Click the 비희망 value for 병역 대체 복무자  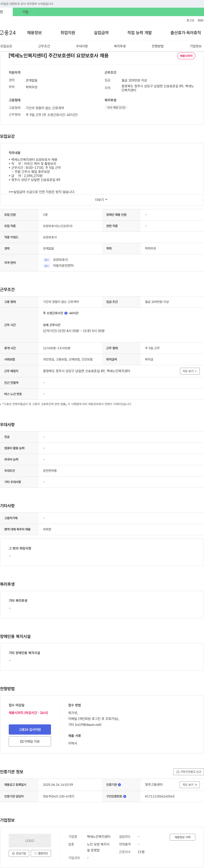coord(47,529)
